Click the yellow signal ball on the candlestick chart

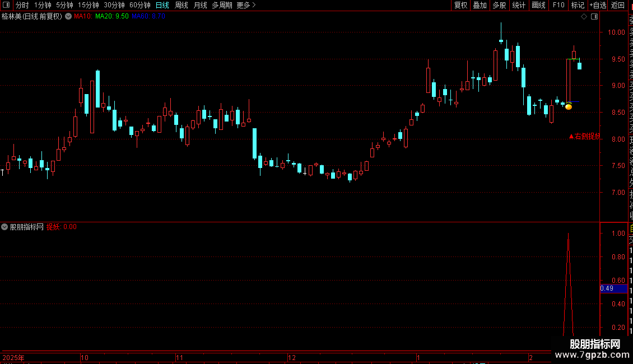(569, 106)
